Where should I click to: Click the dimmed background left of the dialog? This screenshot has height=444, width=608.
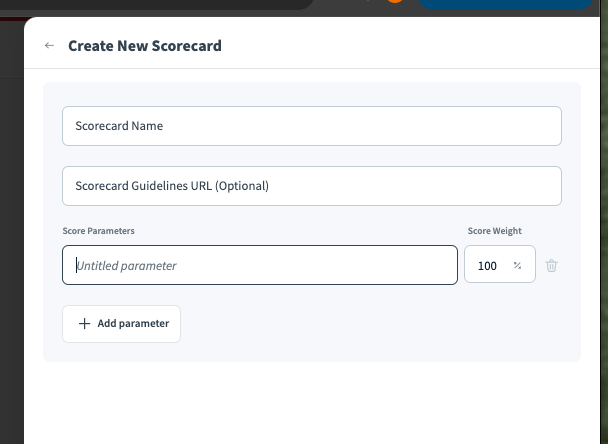click(x=11, y=250)
